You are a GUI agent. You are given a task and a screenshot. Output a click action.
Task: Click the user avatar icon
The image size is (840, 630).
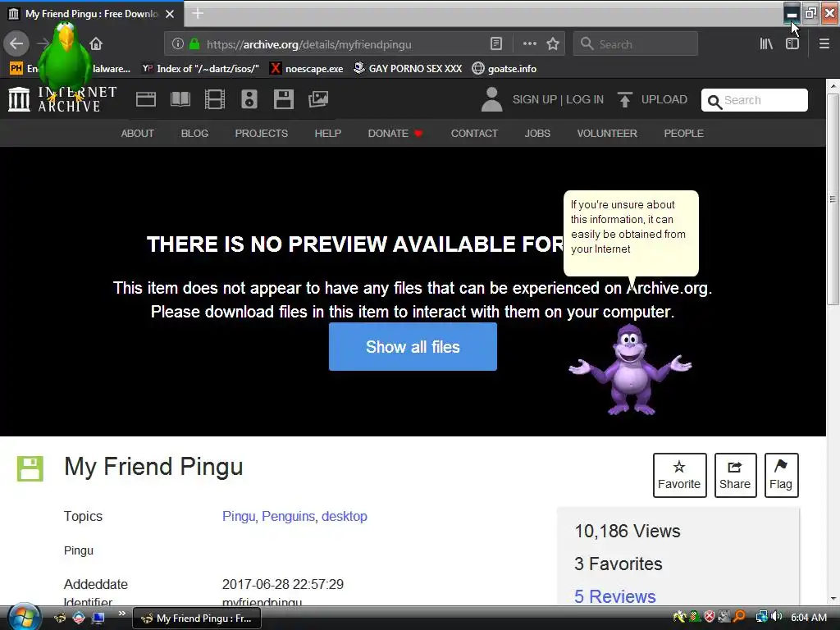491,99
